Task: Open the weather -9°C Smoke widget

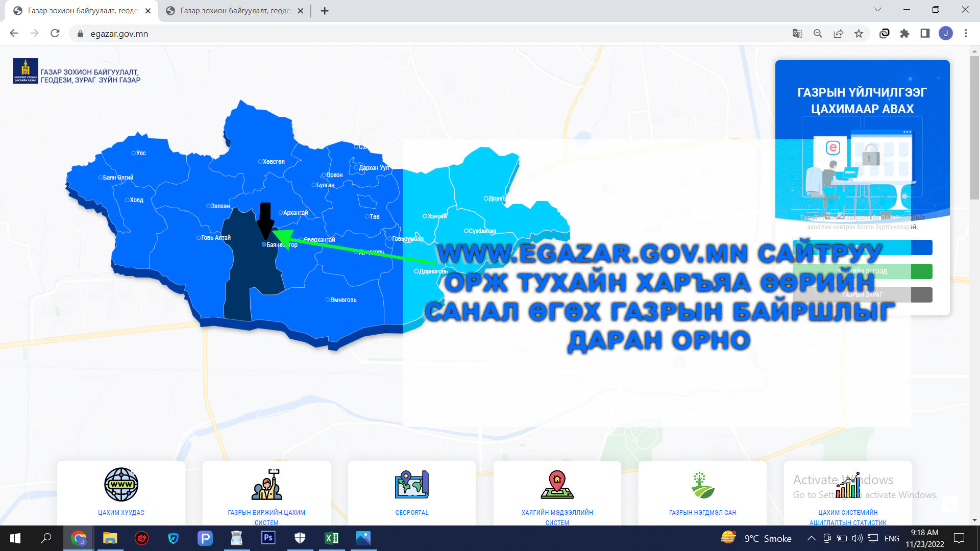Action: tap(756, 538)
